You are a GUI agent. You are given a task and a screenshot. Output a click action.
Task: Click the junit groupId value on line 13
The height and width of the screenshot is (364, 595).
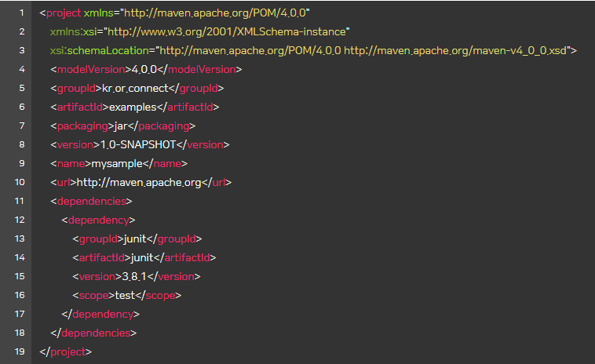pyautogui.click(x=135, y=238)
